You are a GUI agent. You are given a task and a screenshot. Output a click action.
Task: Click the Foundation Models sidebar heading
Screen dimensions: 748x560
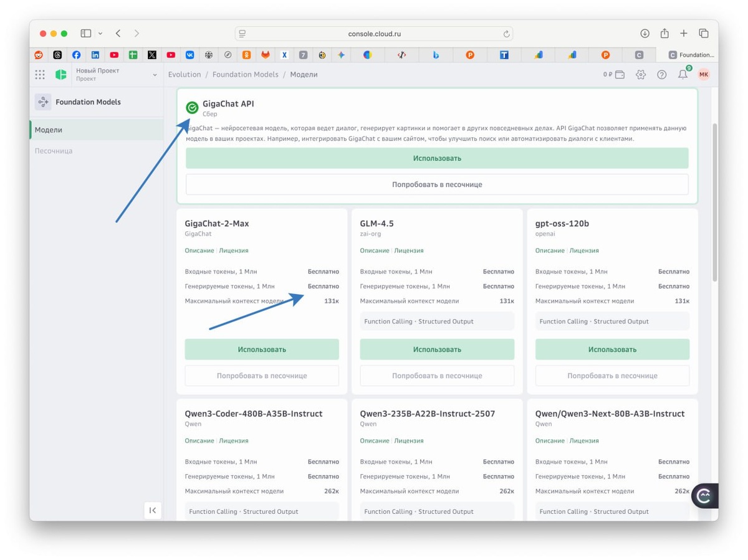[88, 102]
